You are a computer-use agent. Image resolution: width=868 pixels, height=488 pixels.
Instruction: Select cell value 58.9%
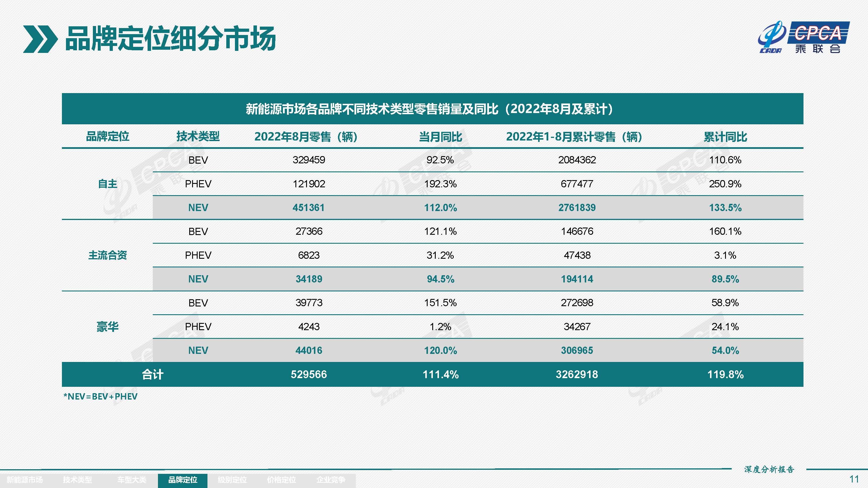[725, 303]
